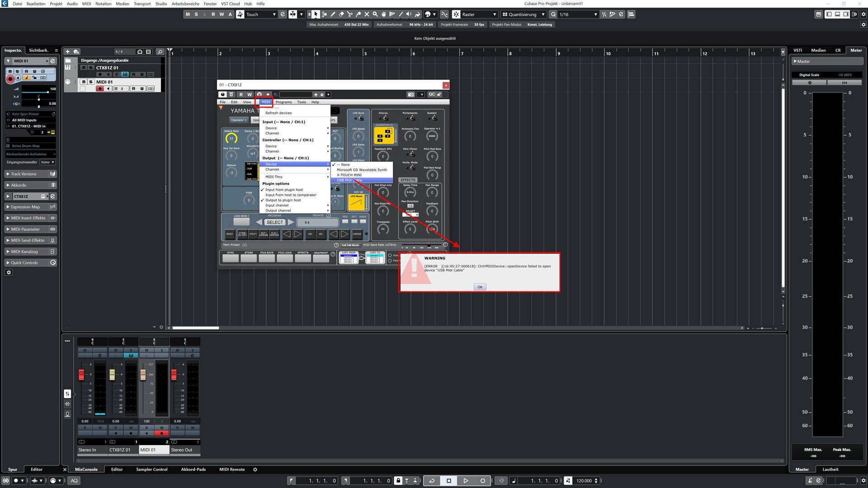Screen dimensions: 868x488
Task: Click the Record transport button
Action: pyautogui.click(x=482, y=481)
